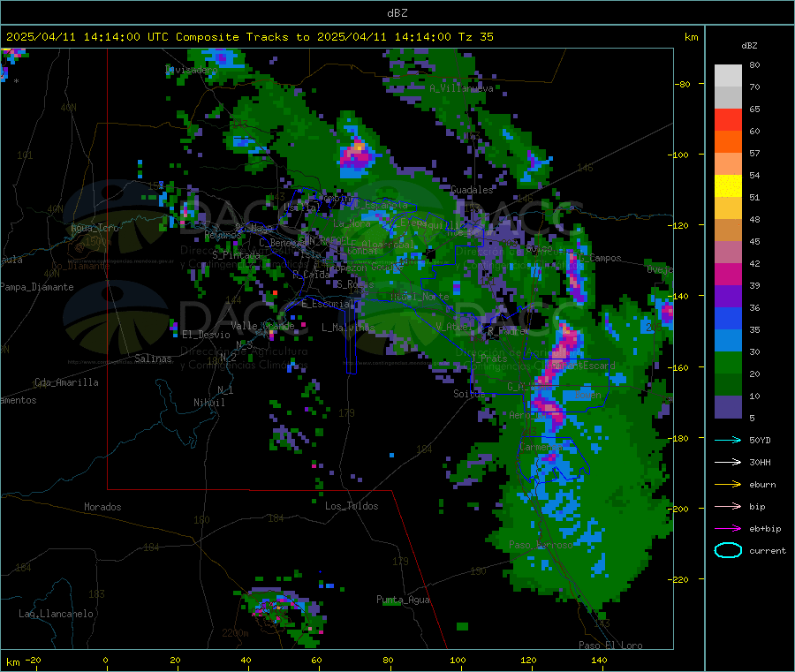The width and height of the screenshot is (795, 672).
Task: Click the bright green 20-30 dBZ swatch
Action: 728,363
